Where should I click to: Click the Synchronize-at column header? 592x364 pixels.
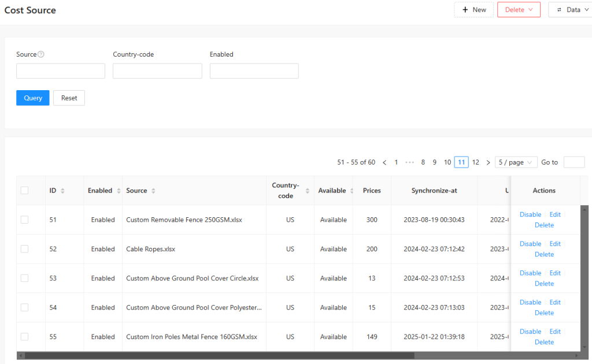click(434, 191)
